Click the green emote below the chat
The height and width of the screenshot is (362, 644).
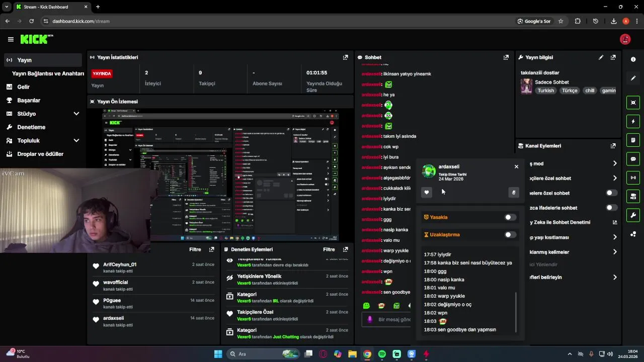(x=366, y=306)
